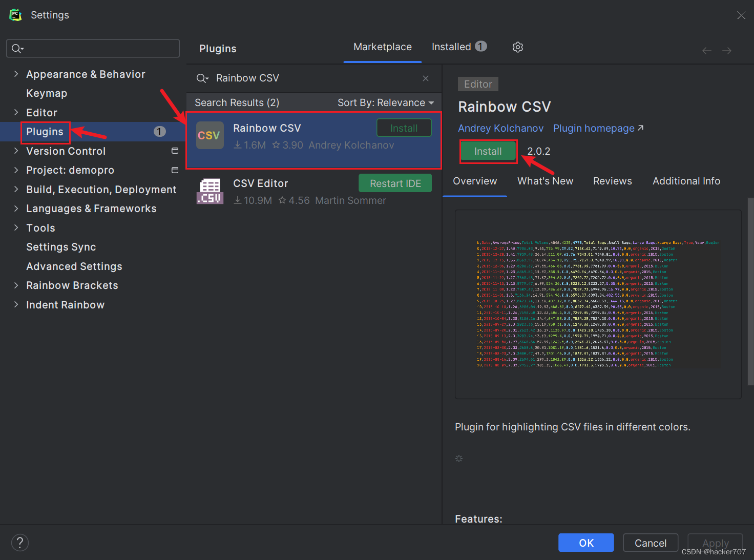Viewport: 754px width, 560px height.
Task: Open the plugins gear settings icon
Action: click(x=518, y=47)
